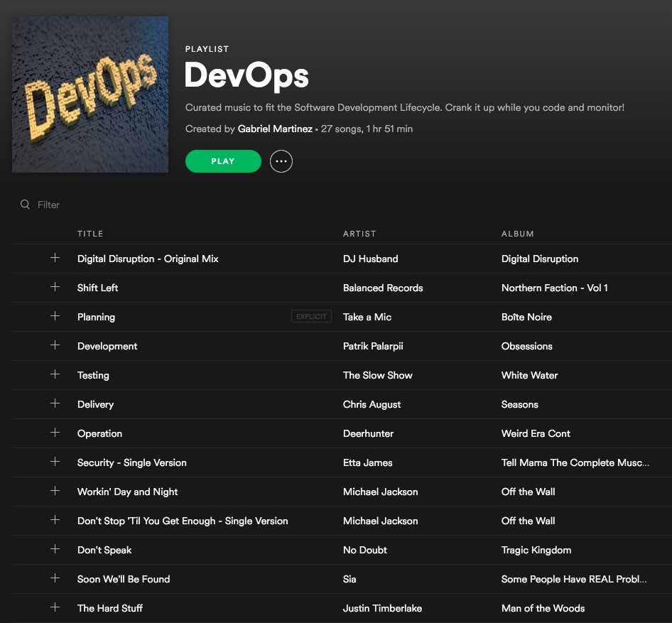Click plus icon beside Workin' Day and Night
Viewport: 672px width, 623px height.
tap(55, 491)
